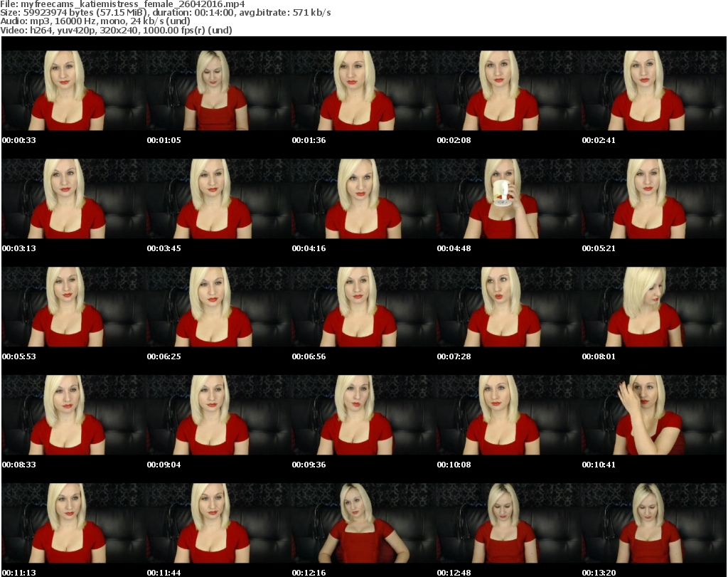Open the head-turned frame at 00:08:01
Screen dimensions: 728x577
click(x=654, y=307)
